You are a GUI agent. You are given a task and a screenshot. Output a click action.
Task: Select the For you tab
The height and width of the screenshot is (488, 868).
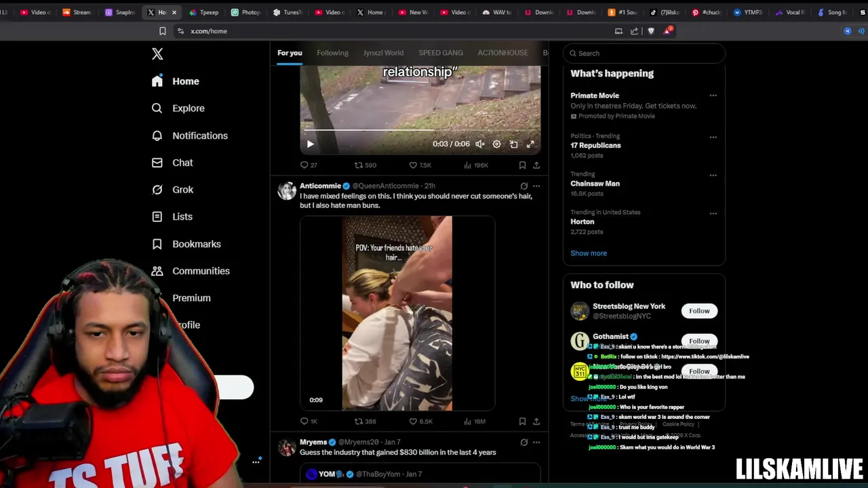[x=290, y=53]
